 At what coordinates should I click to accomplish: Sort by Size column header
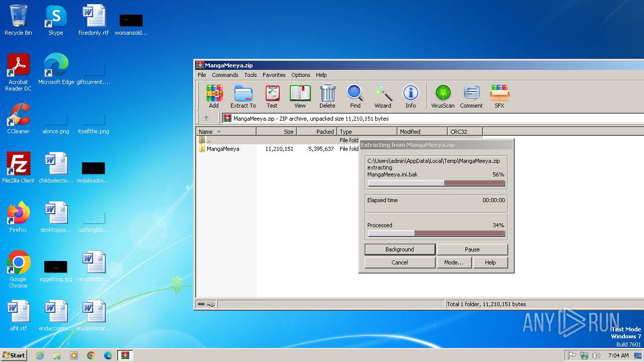[x=277, y=132]
